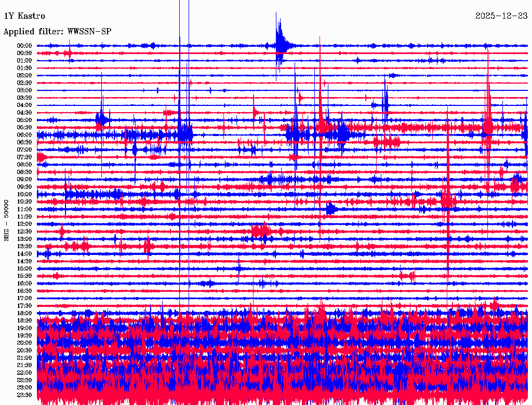532x405 pixels.
Task: Select the 01:00 time label
Action: coord(24,60)
